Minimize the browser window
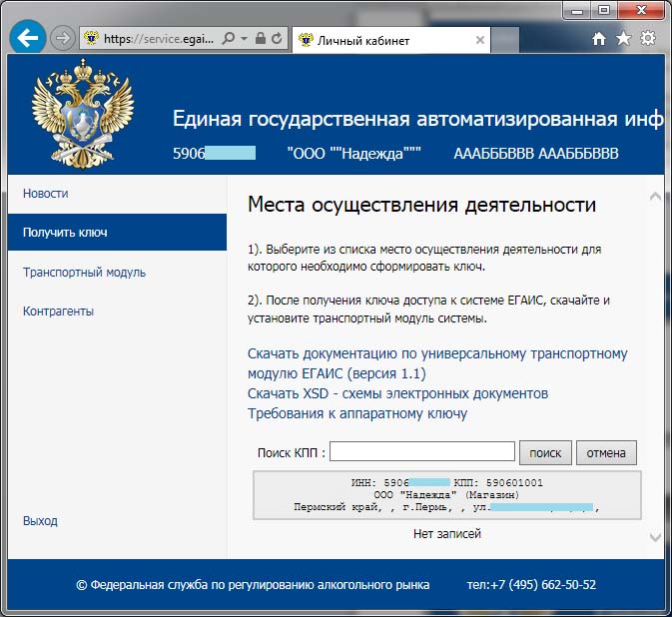 pyautogui.click(x=577, y=11)
